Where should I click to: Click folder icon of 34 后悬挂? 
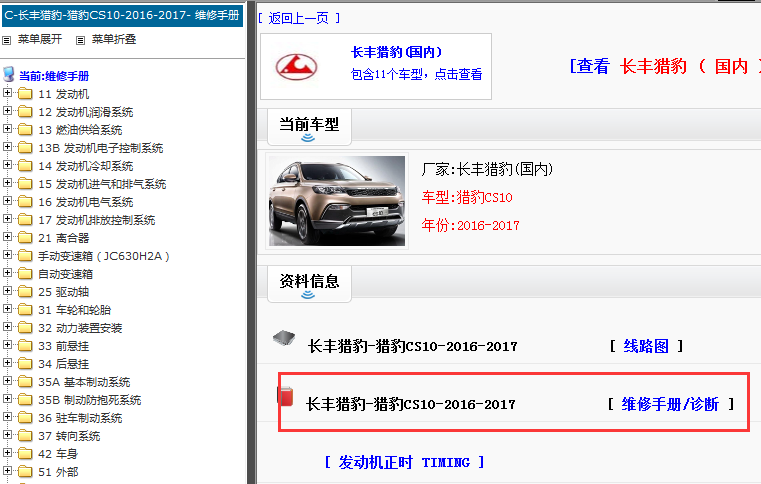click(25, 363)
